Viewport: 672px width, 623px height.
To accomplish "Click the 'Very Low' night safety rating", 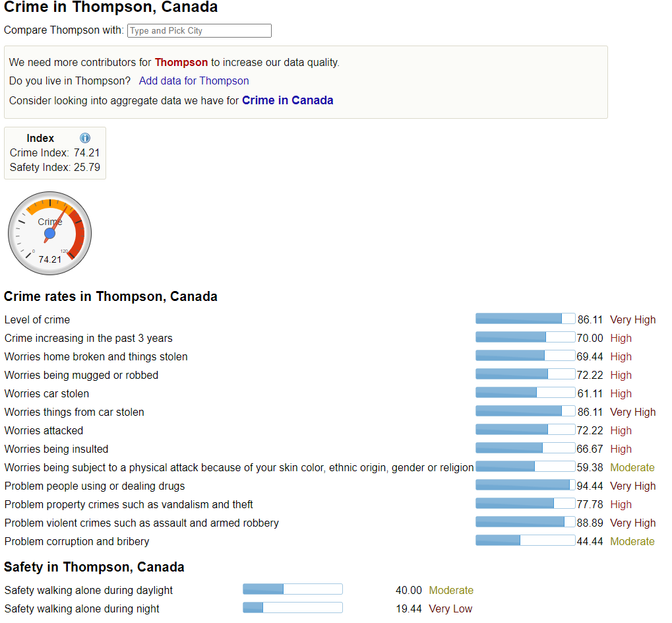I will (450, 608).
